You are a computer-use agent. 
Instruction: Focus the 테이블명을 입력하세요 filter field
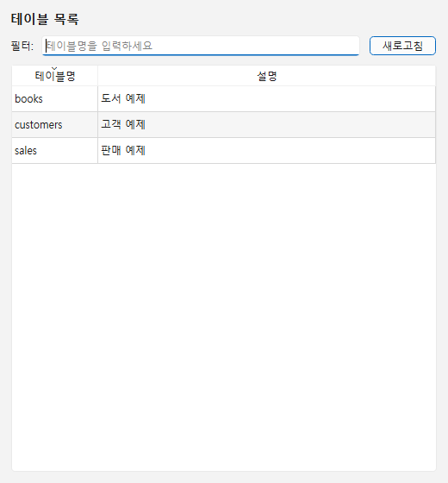point(201,46)
